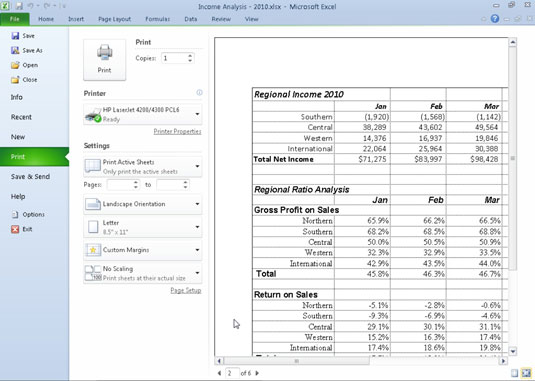Minimize the ribbon with the caret icon

click(x=483, y=19)
